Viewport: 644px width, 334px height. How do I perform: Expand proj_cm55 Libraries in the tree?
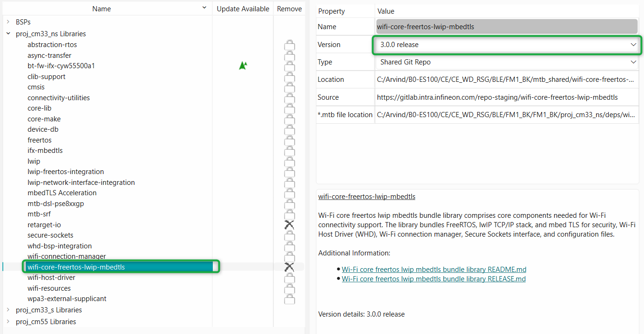point(8,322)
